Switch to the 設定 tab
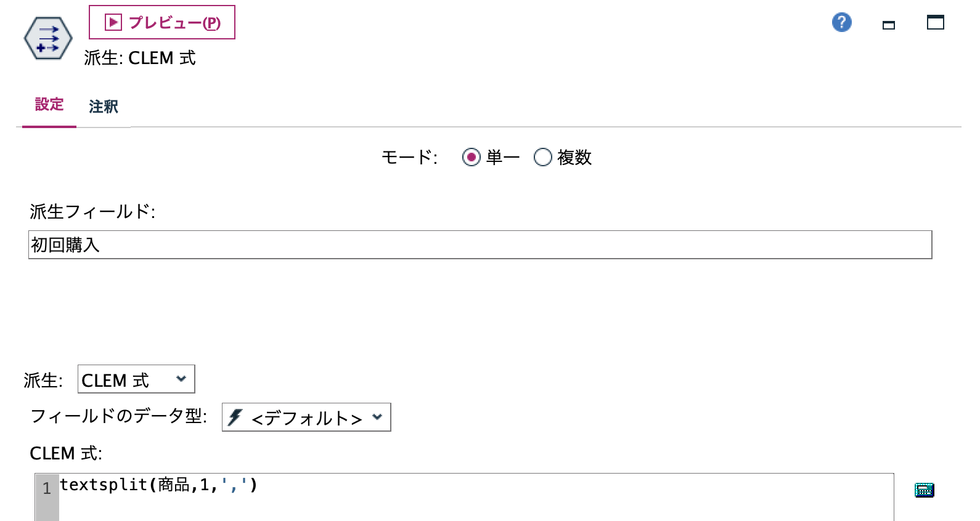The width and height of the screenshot is (980, 521). point(49,105)
